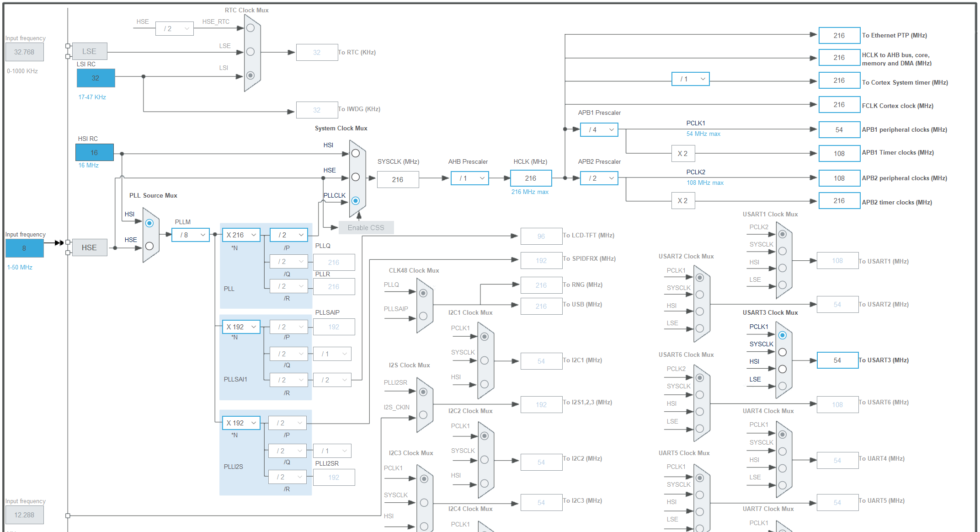
Task: Edit the HSE input frequency value 8
Action: pyautogui.click(x=24, y=248)
